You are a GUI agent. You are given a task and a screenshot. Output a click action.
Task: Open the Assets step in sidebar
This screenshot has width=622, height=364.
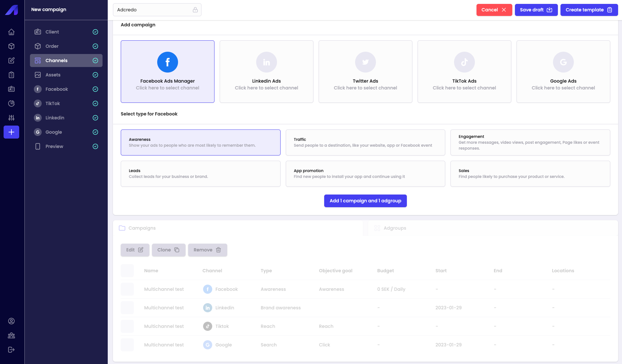(66, 75)
